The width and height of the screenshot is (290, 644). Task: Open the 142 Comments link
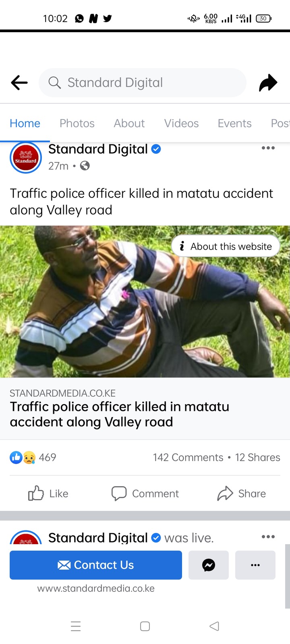(188, 458)
